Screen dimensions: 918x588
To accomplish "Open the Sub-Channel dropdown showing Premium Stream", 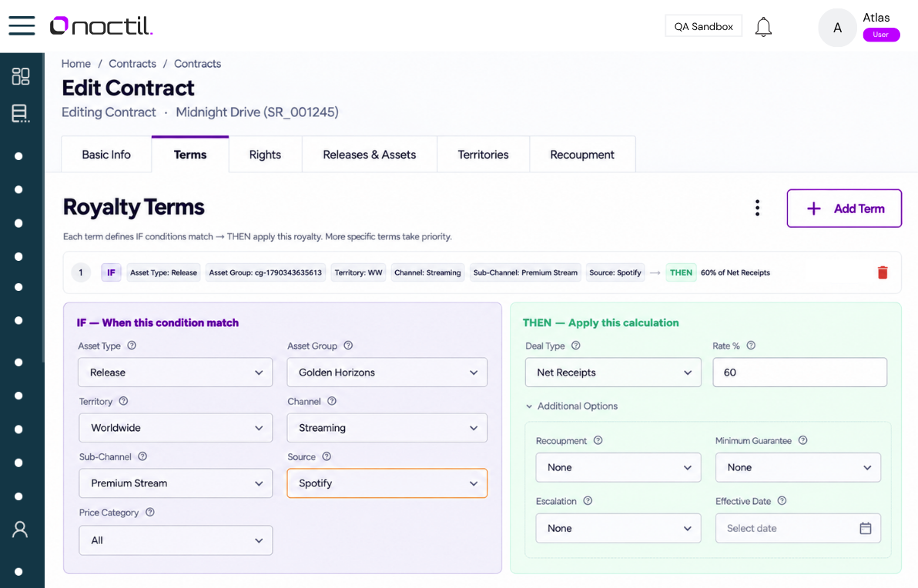I will click(176, 483).
